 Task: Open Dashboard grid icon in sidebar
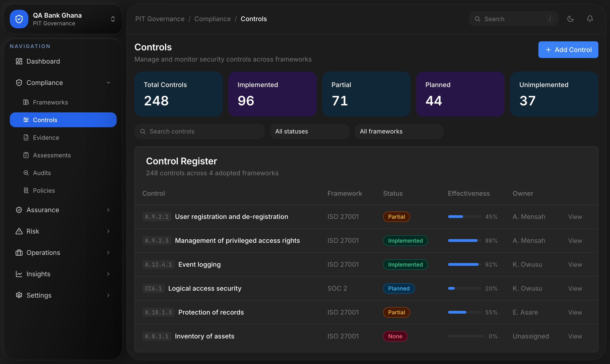[19, 61]
